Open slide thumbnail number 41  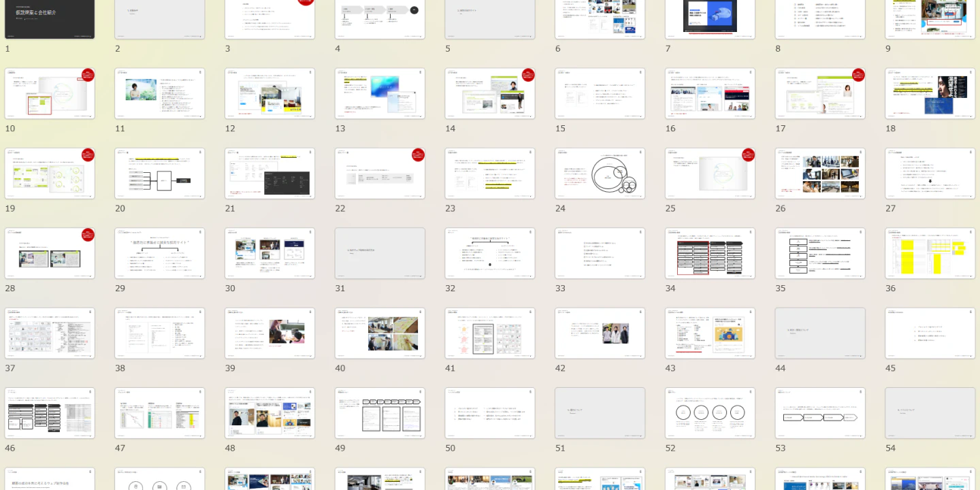490,333
